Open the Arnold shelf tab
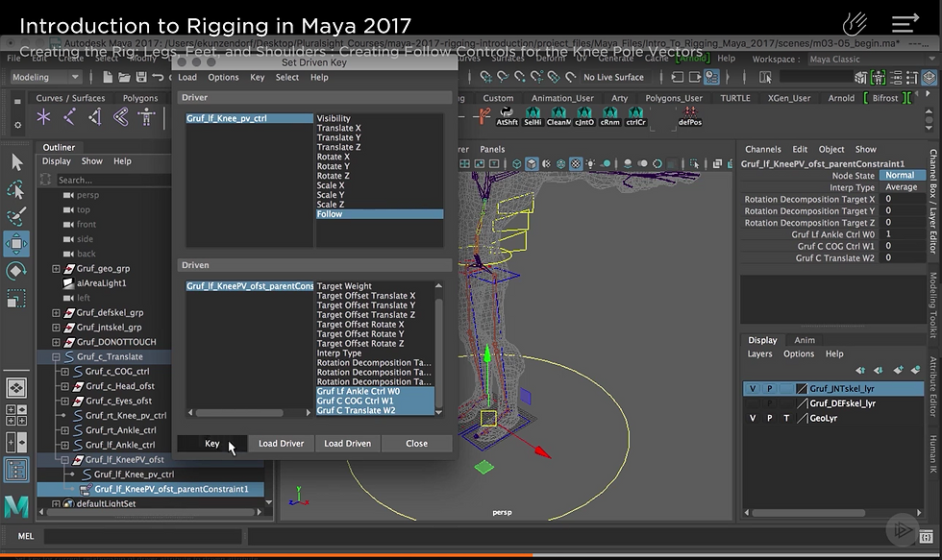The height and width of the screenshot is (560, 942). click(x=841, y=98)
